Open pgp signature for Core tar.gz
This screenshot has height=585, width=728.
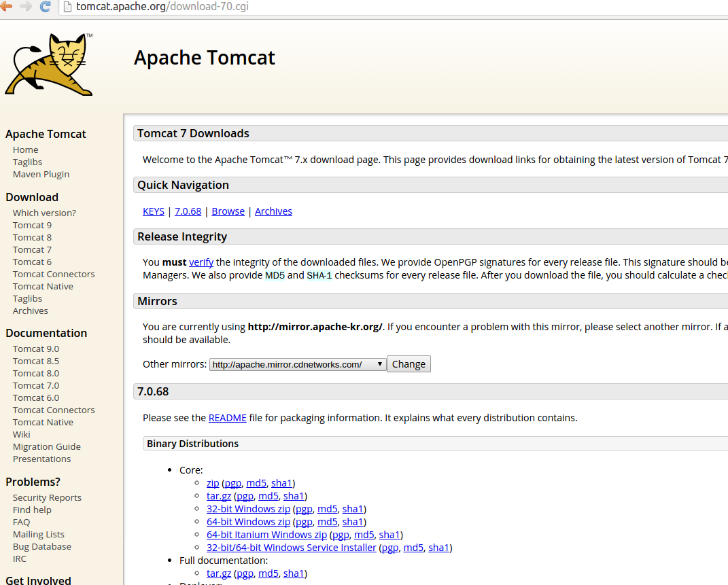[x=245, y=497]
